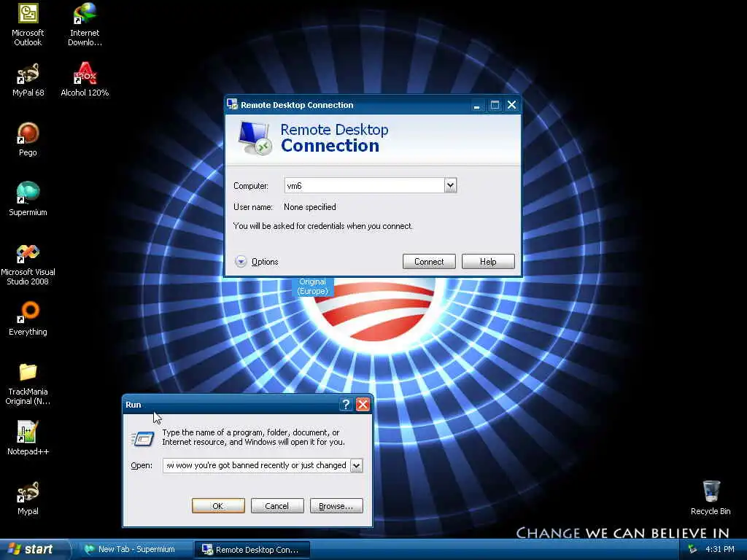Click the taskbar clock showing 4:31 PM
This screenshot has width=747, height=560.
coord(719,550)
